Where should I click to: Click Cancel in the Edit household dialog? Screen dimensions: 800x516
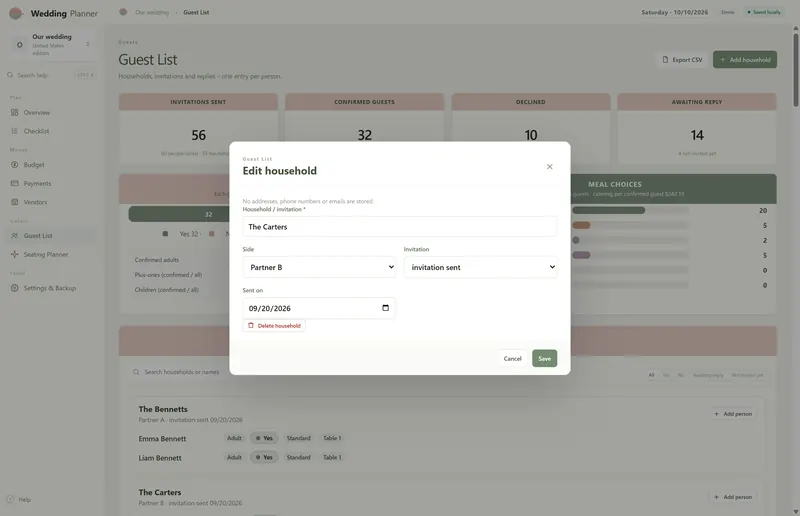pos(512,358)
